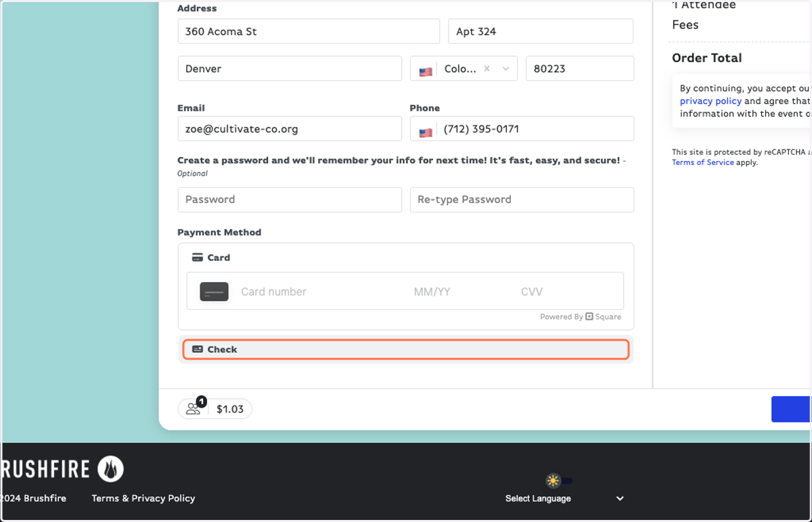The width and height of the screenshot is (812, 522).
Task: Click the Brushfire flame logo in footer
Action: click(x=110, y=469)
